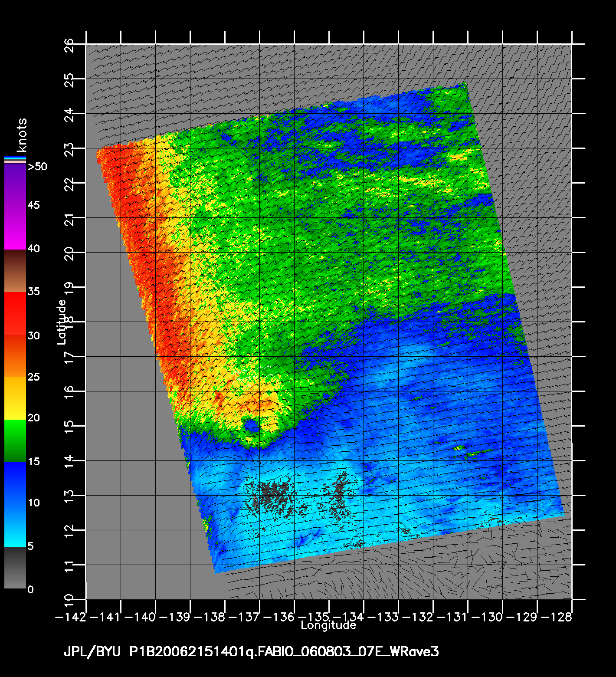Pick the gray 0-5 knots color band
The height and width of the screenshot is (677, 616).
(x=15, y=568)
